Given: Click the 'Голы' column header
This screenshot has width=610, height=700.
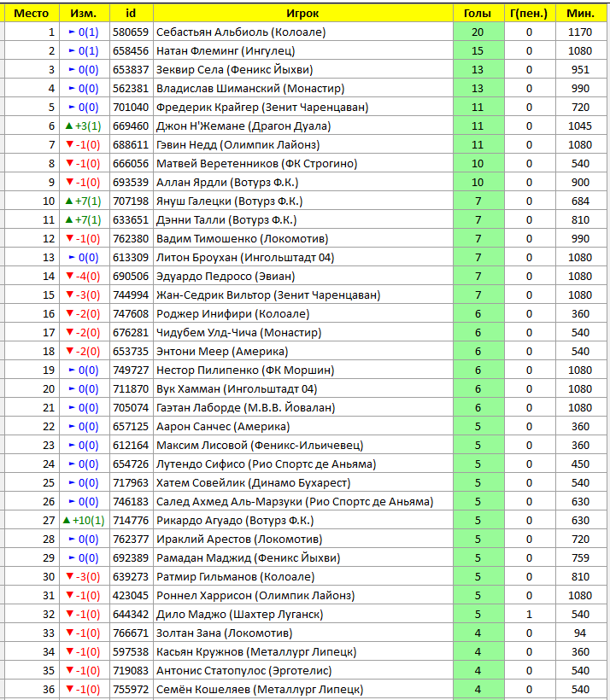Looking at the screenshot, I should pos(478,14).
